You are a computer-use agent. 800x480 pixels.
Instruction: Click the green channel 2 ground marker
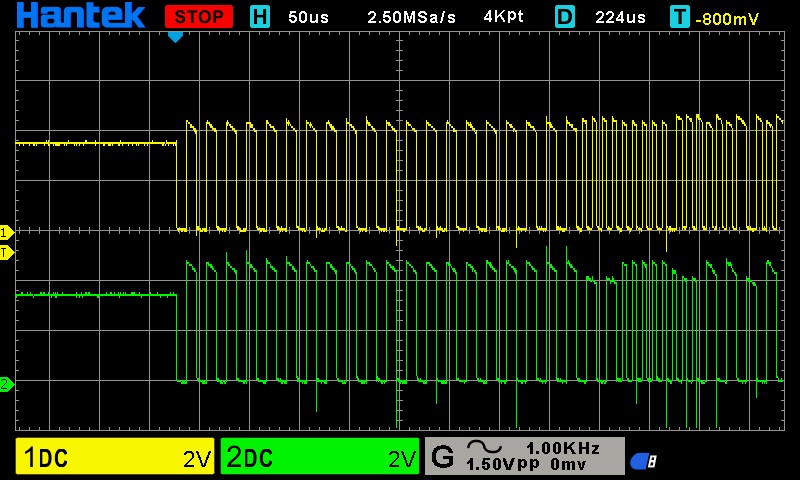point(7,384)
